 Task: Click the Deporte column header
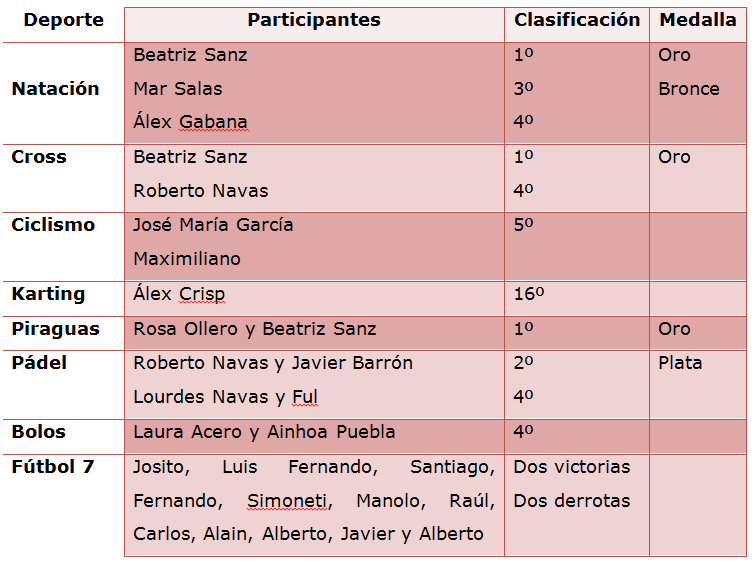(63, 20)
